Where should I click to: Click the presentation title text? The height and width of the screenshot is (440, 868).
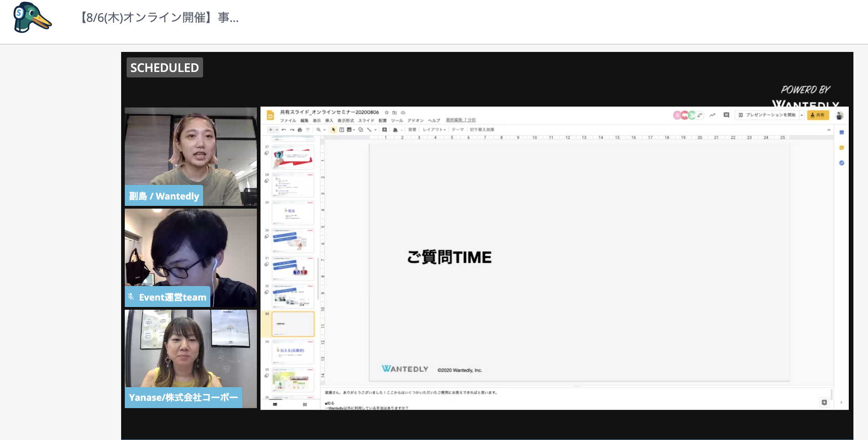pyautogui.click(x=329, y=113)
